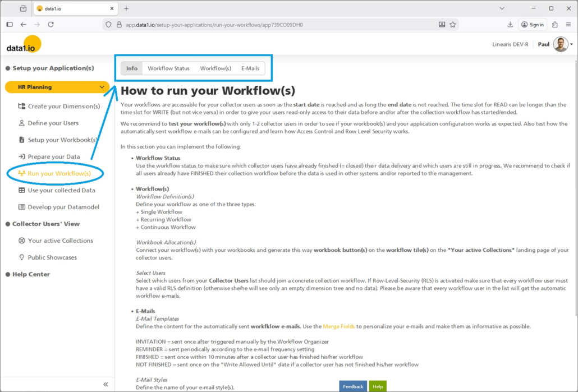Expand the HR Planning dropdown
578x392 pixels.
point(102,87)
